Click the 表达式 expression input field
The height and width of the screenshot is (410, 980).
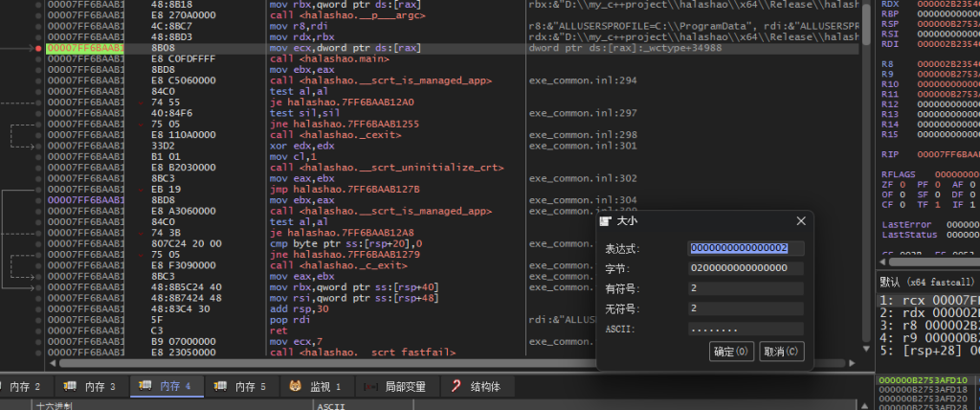coord(746,248)
